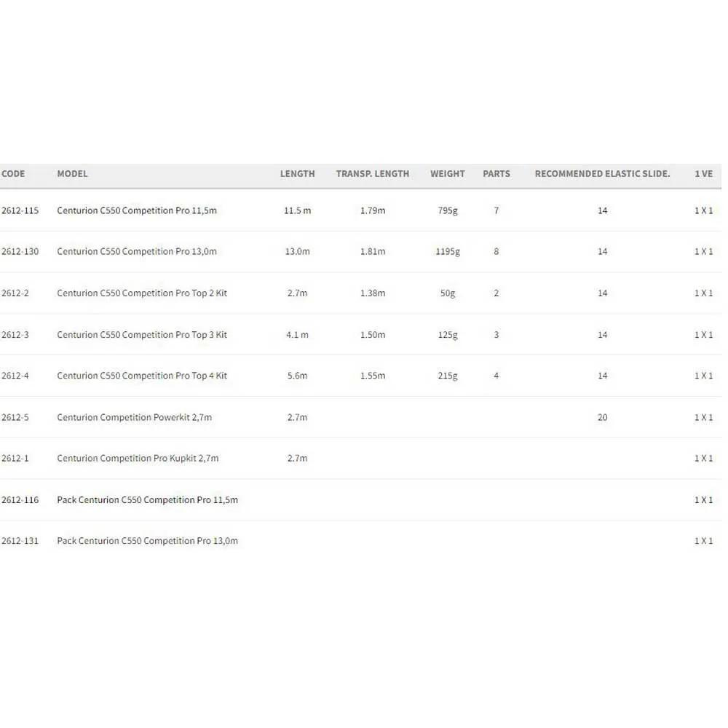This screenshot has width=728, height=728.
Task: Select Centurion Competition Pro Kupkit 2,7m
Action: coord(138,459)
